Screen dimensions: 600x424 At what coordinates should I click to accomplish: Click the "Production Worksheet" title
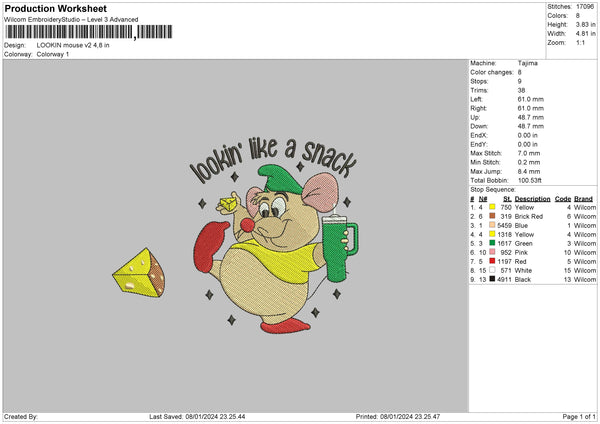55,8
